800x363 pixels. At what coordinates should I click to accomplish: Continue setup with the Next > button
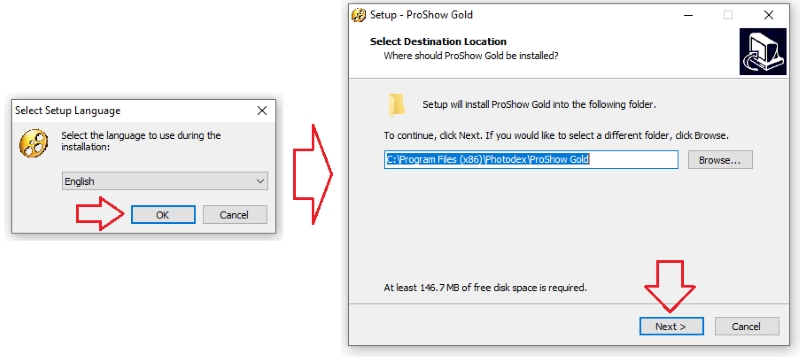pyautogui.click(x=671, y=326)
